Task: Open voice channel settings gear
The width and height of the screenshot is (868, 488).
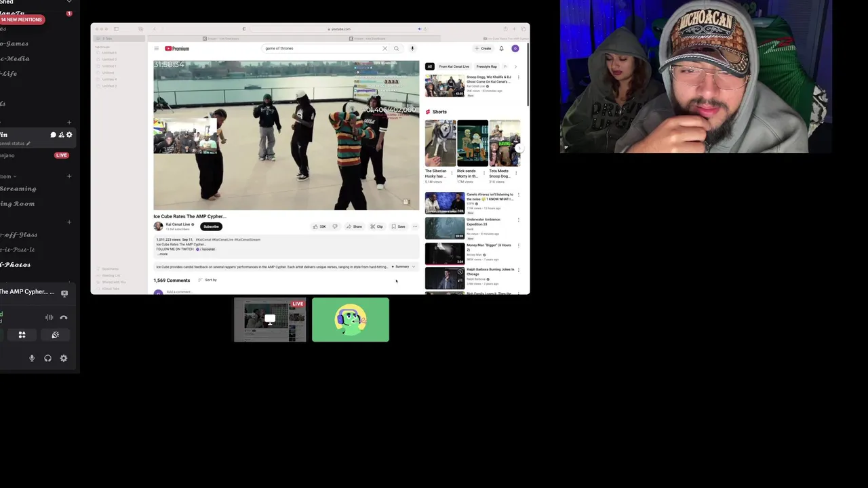Action: pyautogui.click(x=69, y=135)
